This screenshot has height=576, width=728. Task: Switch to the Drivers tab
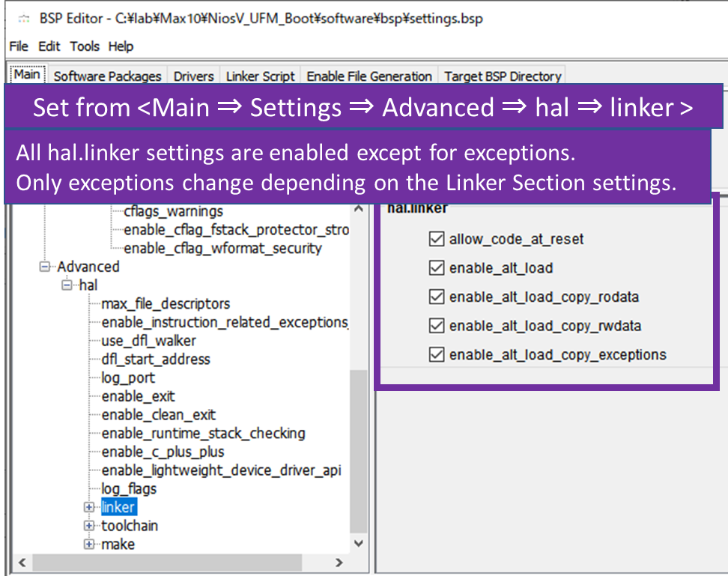[x=193, y=76]
